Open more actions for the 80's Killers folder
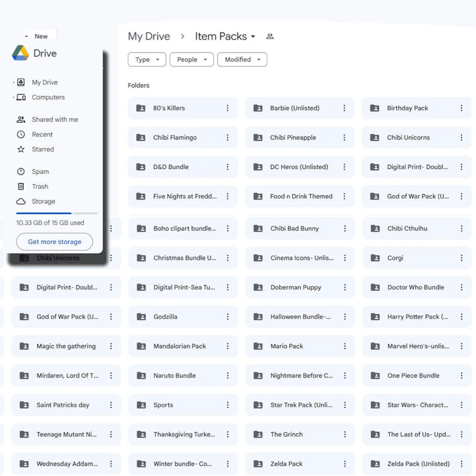This screenshot has height=476, width=476. pos(227,108)
